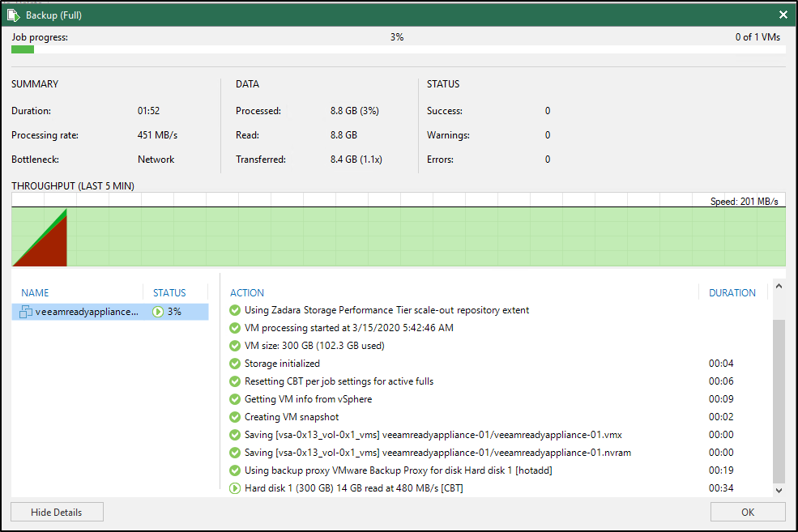
Task: Click the 00:34 duration of Hard disk 1
Action: pos(721,488)
